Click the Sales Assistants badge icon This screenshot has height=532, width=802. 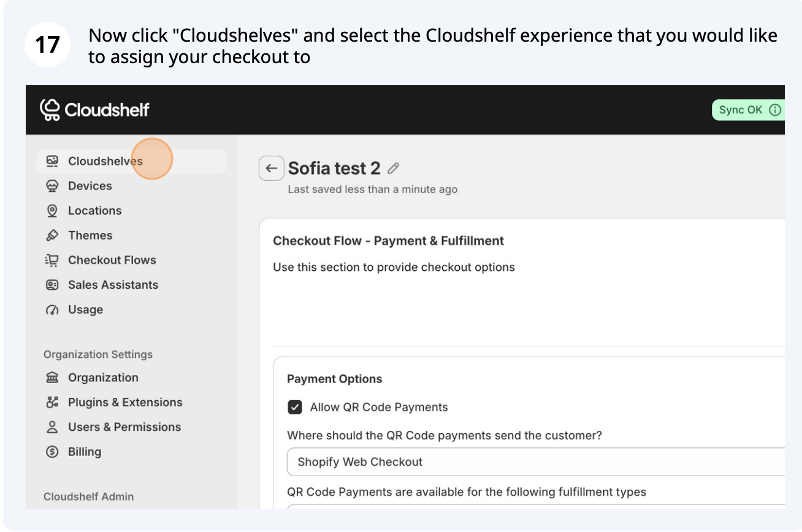coord(52,285)
